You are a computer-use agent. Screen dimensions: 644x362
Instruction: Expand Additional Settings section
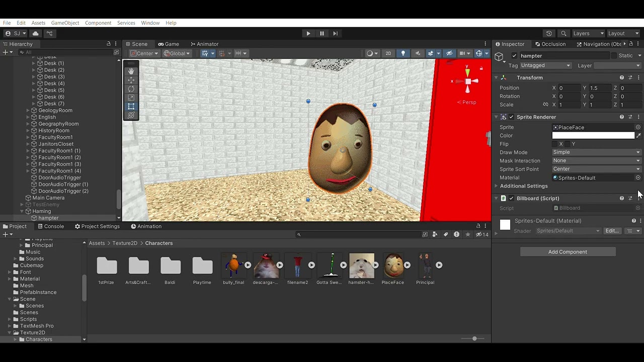tap(496, 186)
